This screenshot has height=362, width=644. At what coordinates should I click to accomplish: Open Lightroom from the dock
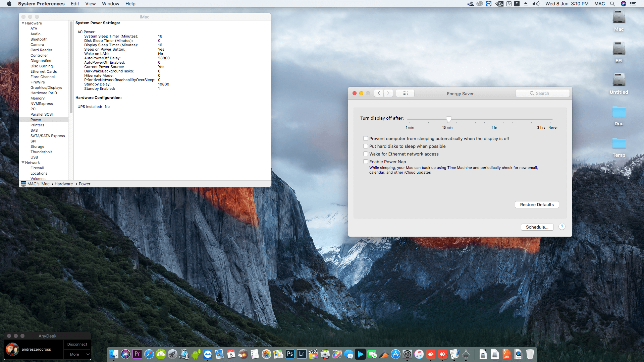click(302, 354)
